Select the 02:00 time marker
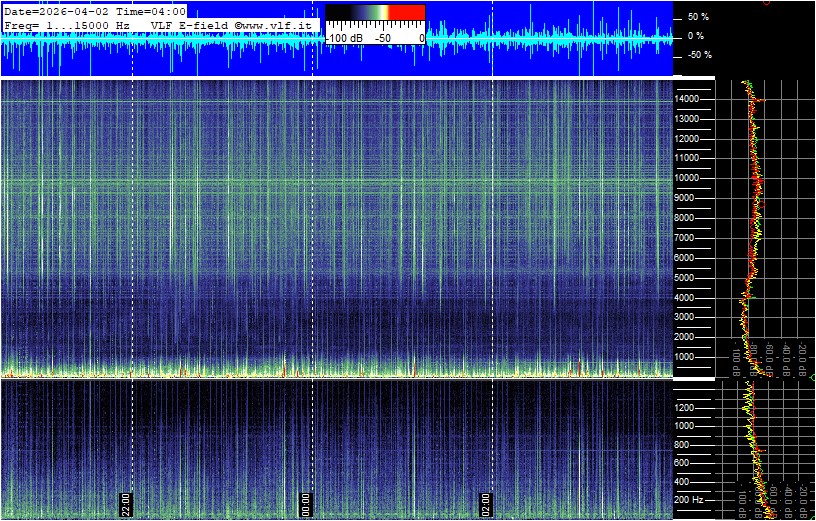This screenshot has height=521, width=816. [x=486, y=502]
